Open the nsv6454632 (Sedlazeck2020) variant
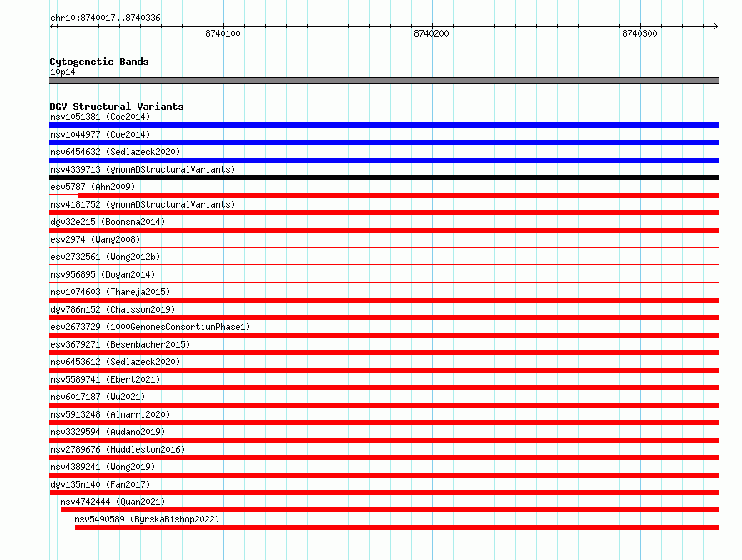The image size is (742, 560). (115, 152)
